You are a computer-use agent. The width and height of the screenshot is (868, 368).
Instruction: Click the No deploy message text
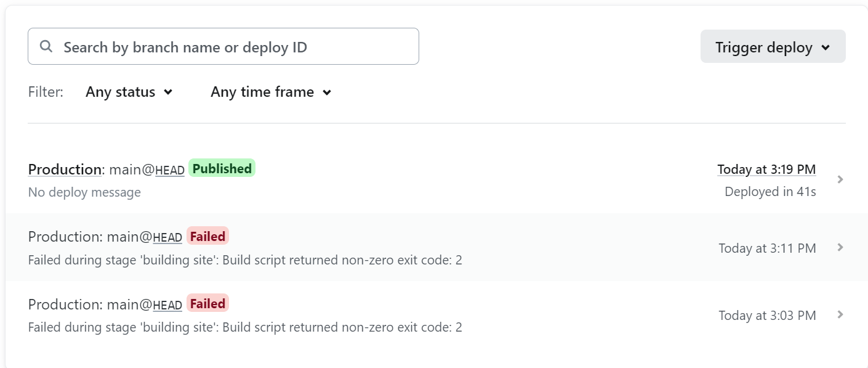(84, 192)
